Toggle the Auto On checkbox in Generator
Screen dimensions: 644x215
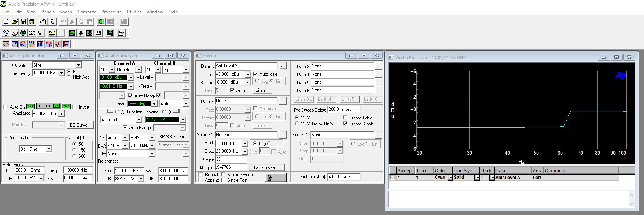pos(6,107)
